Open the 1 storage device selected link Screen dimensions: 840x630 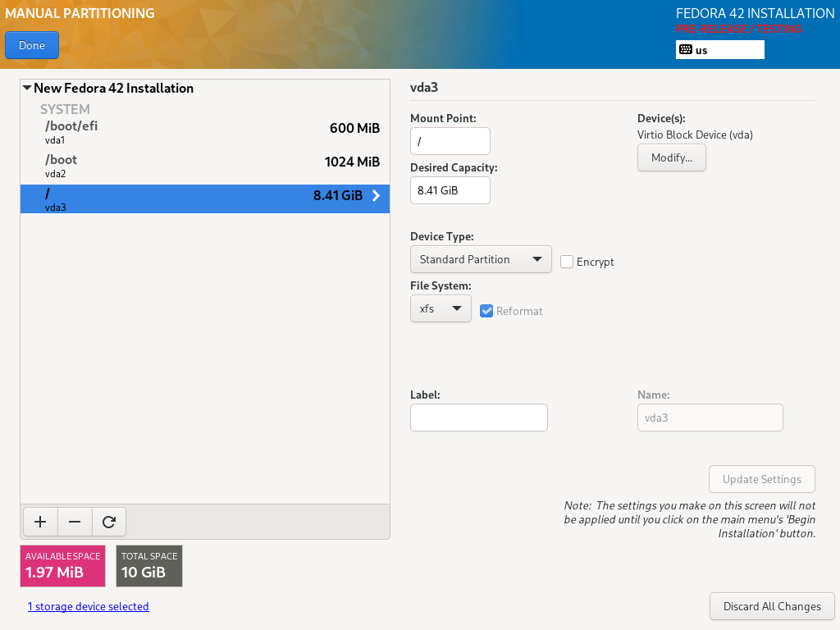click(x=89, y=606)
